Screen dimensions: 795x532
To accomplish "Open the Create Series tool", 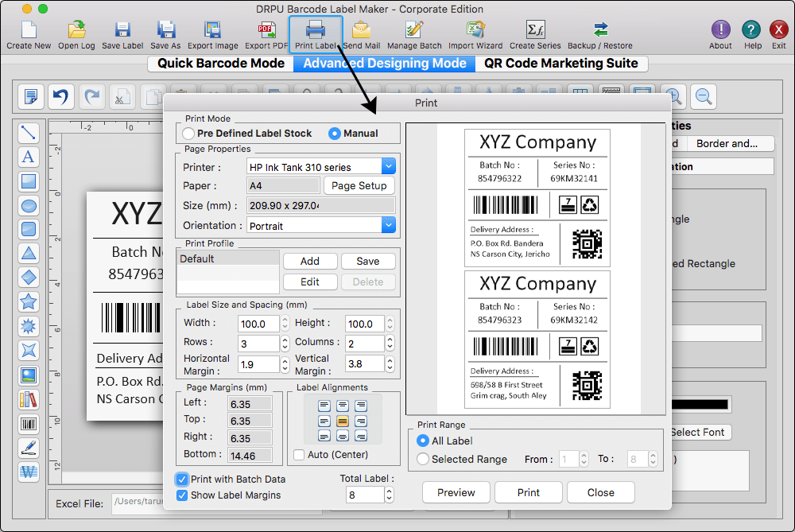I will 535,35.
